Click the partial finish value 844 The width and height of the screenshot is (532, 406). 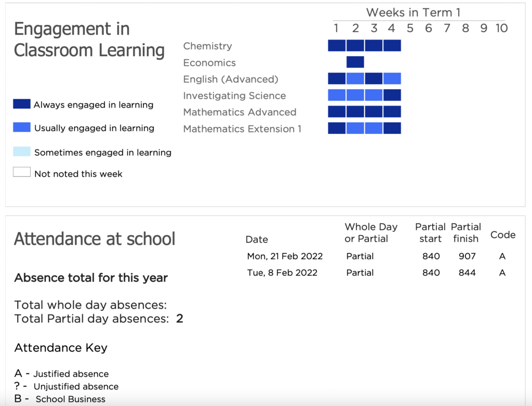(x=467, y=273)
